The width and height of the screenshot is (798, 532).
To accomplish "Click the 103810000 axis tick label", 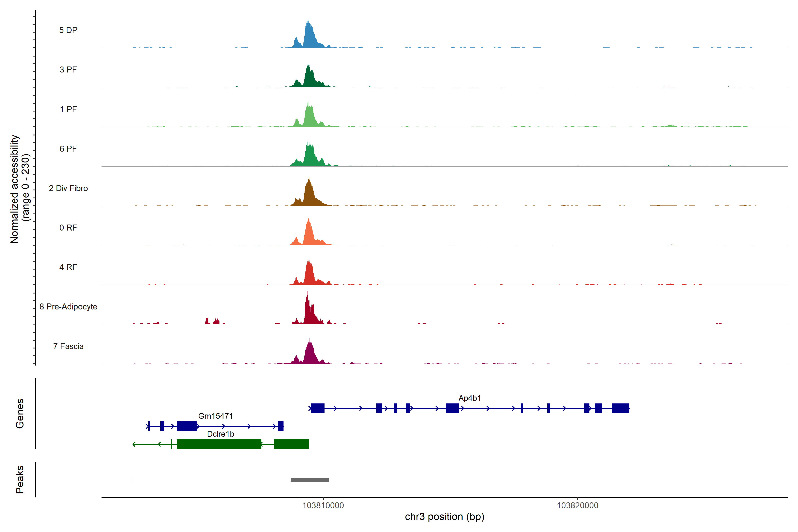I will click(323, 506).
